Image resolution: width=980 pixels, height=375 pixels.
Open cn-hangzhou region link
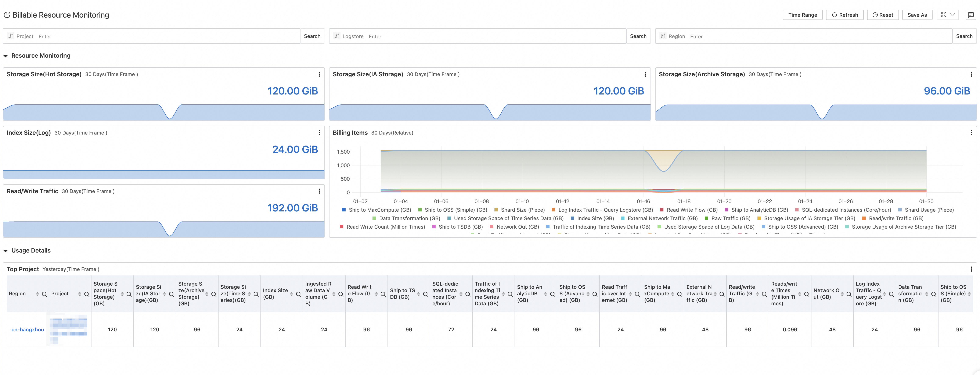click(x=27, y=330)
